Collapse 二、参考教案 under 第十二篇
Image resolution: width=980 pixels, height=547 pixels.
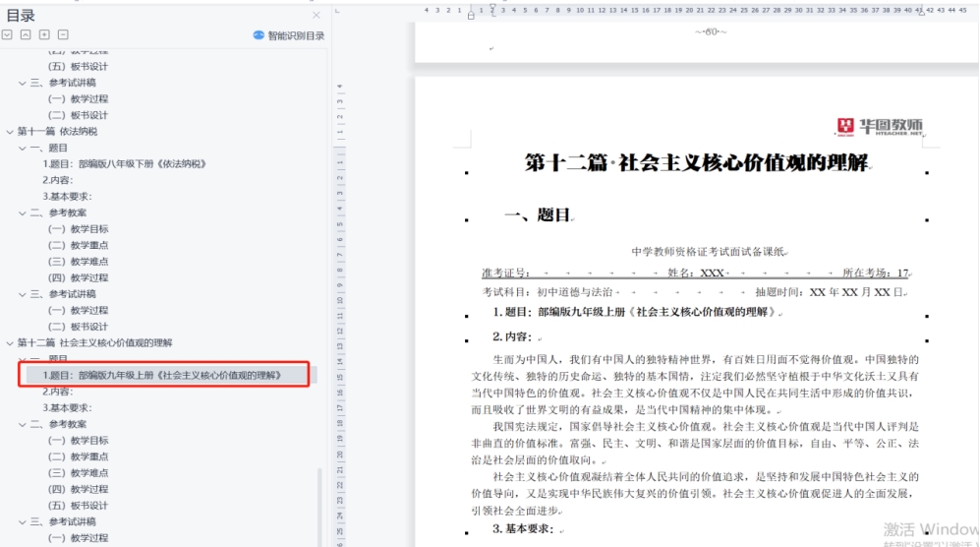[23, 424]
